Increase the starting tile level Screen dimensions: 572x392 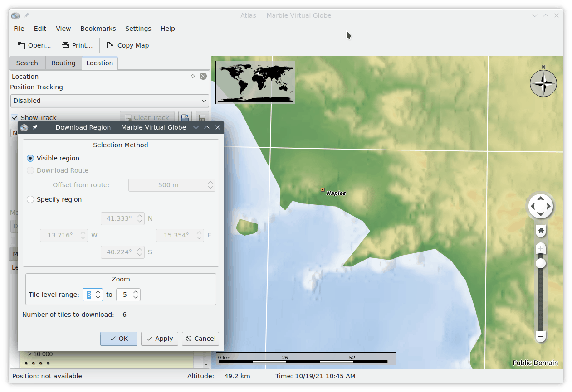point(98,292)
